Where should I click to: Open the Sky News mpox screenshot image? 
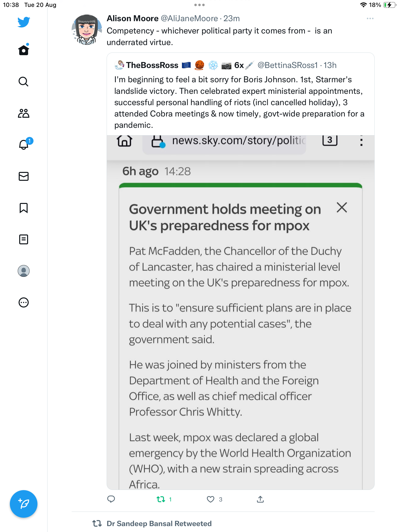[241, 312]
